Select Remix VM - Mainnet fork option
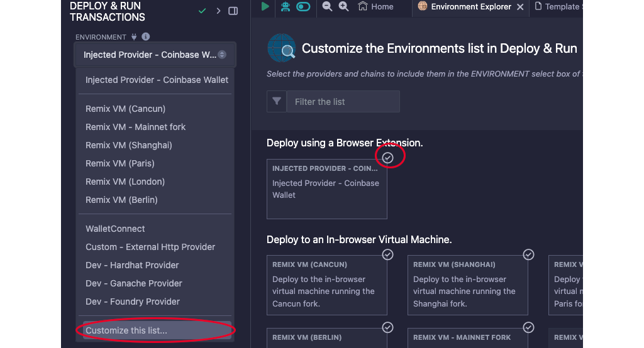 (x=136, y=127)
